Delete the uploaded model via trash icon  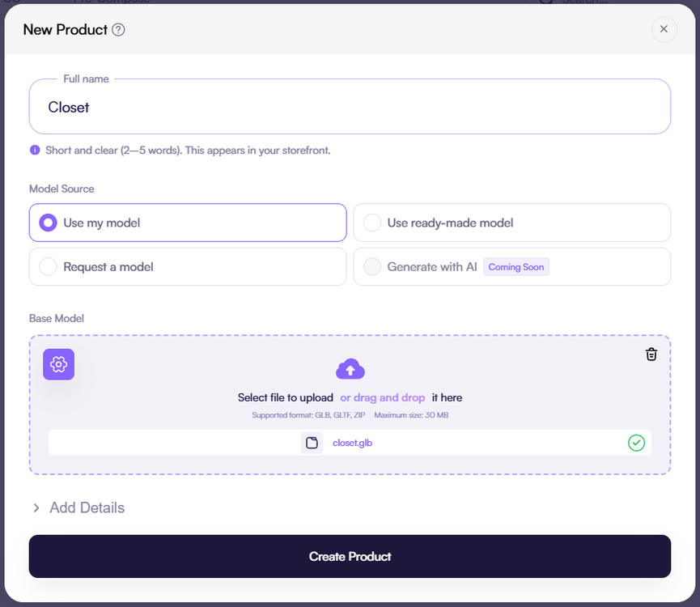651,354
